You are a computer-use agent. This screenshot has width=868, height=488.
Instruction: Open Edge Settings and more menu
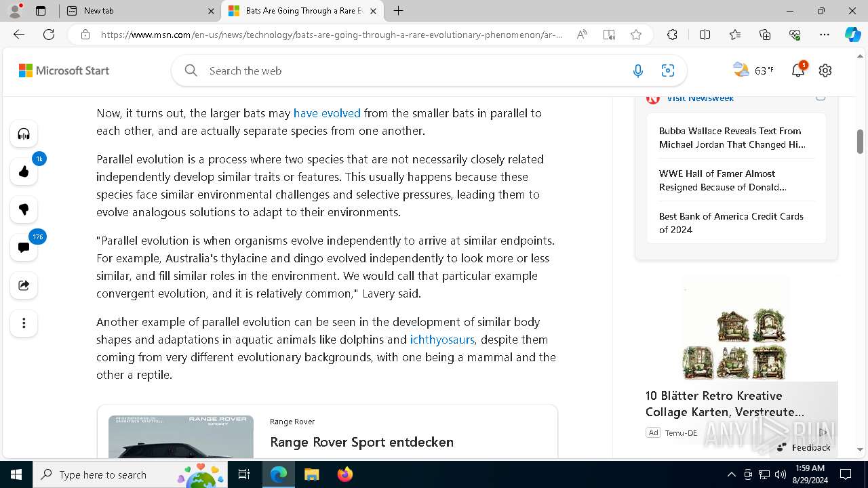click(x=825, y=35)
